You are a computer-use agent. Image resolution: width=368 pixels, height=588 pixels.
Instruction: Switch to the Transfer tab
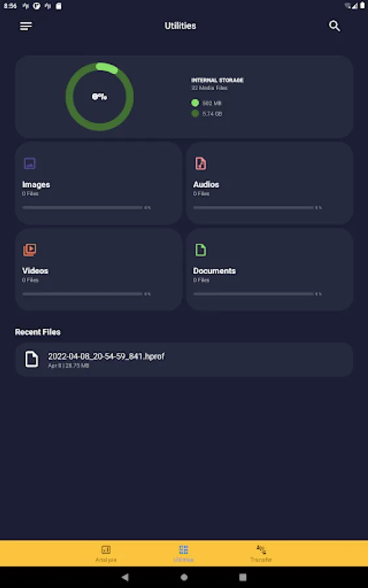[261, 553]
